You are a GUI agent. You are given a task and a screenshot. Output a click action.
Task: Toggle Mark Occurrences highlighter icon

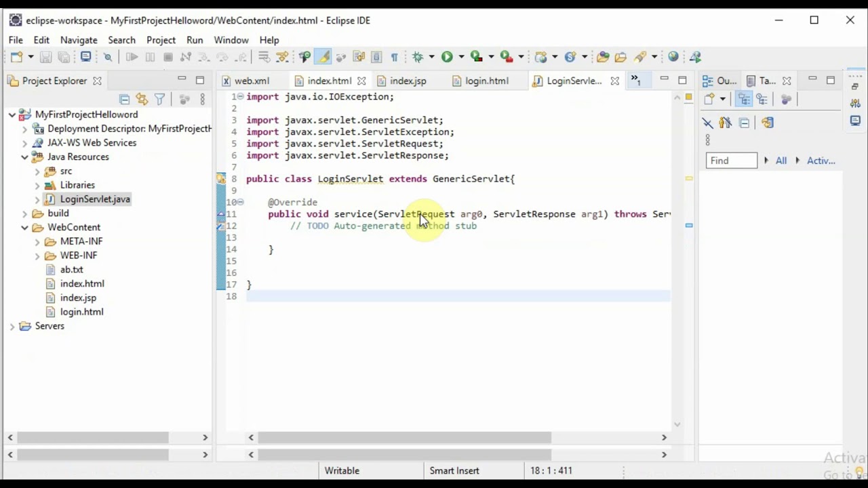tap(323, 57)
